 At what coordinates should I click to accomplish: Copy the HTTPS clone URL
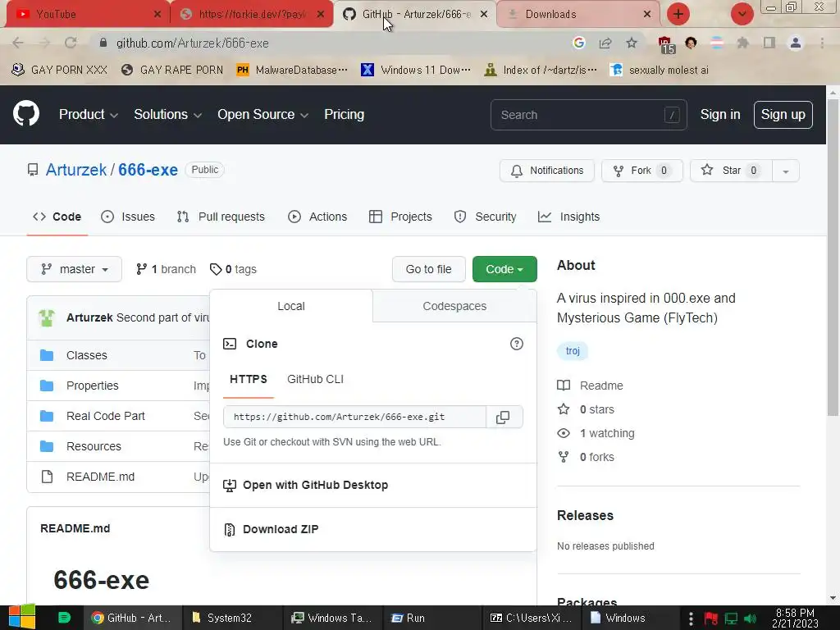pos(503,417)
